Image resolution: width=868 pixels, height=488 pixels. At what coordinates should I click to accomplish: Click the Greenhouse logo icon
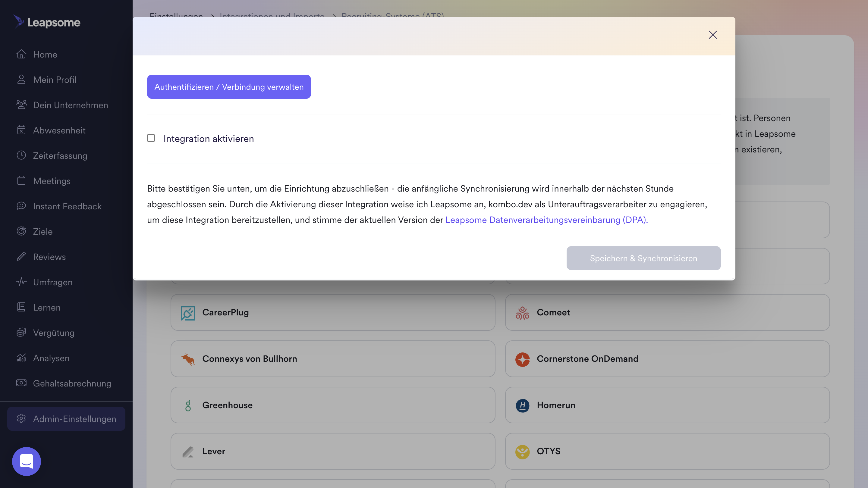click(188, 405)
